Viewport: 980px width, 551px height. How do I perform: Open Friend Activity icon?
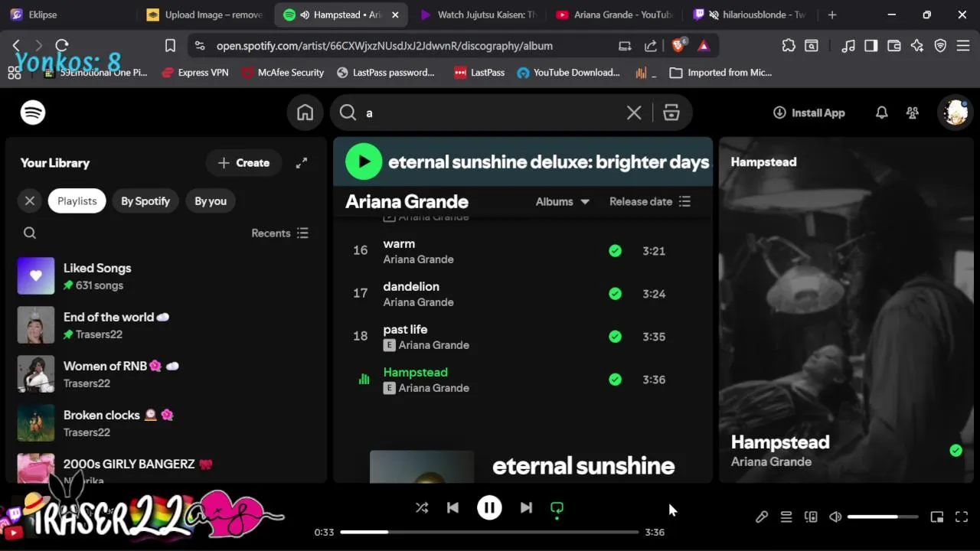click(x=913, y=112)
